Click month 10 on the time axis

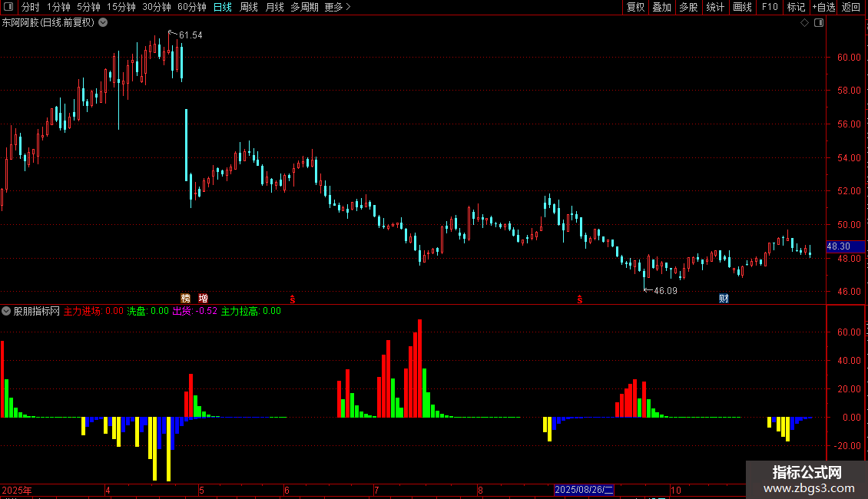pyautogui.click(x=675, y=490)
